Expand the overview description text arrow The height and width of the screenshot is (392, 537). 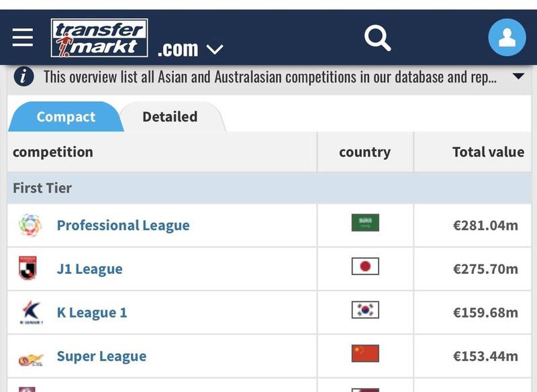click(518, 77)
